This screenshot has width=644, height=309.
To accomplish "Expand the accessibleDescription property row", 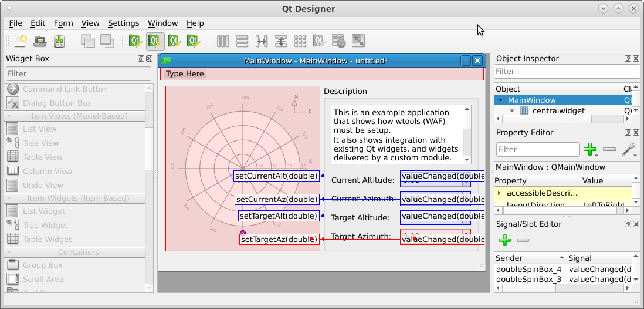I will pos(499,193).
